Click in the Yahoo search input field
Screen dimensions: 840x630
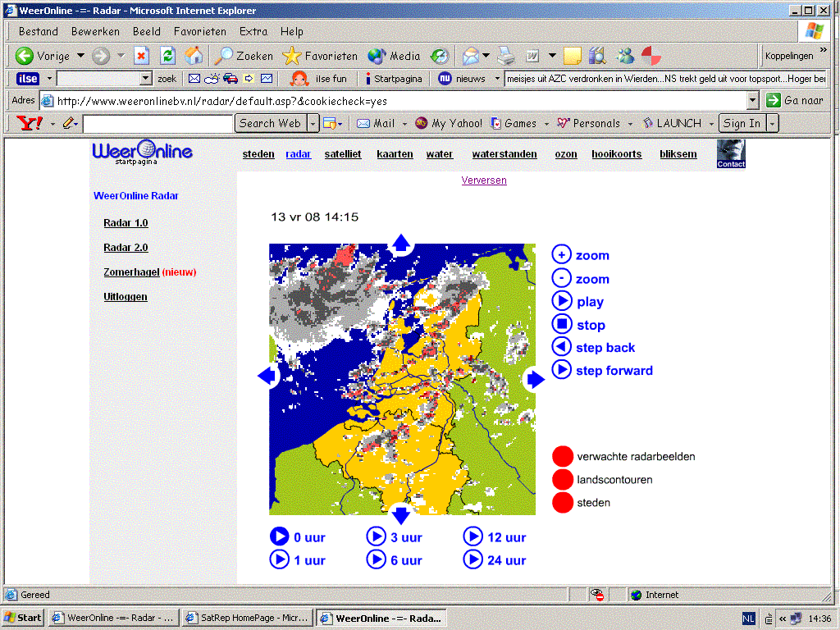(x=158, y=124)
